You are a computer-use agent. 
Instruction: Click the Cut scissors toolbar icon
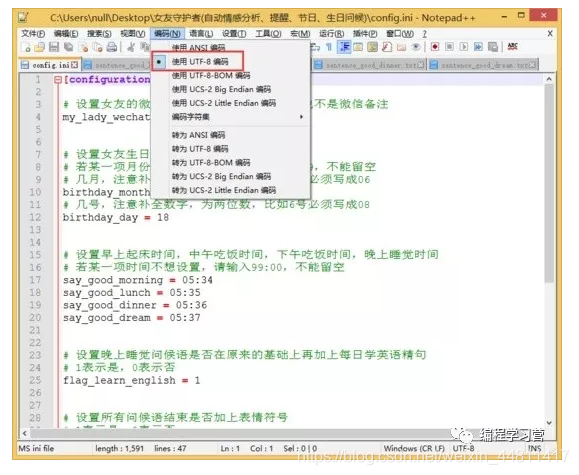pos(130,47)
